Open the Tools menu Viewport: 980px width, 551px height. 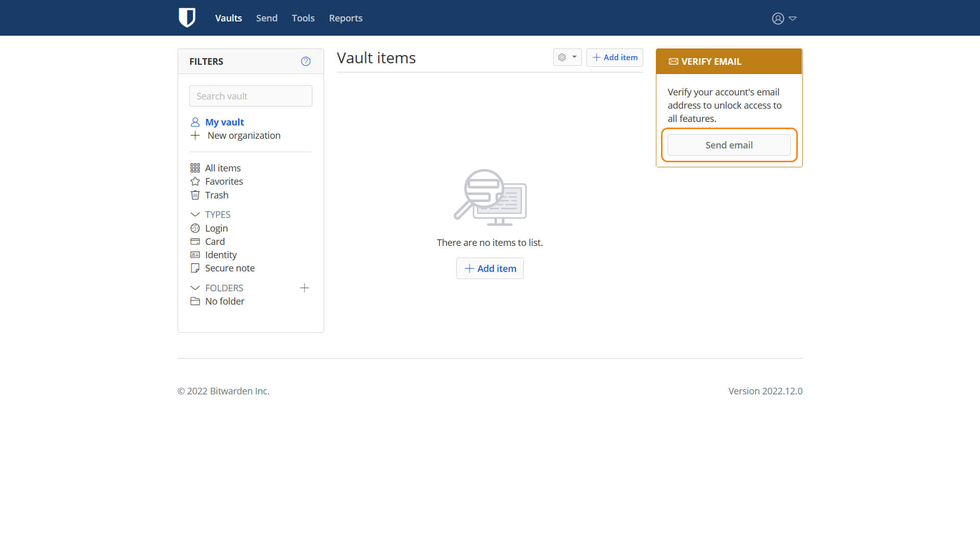303,18
